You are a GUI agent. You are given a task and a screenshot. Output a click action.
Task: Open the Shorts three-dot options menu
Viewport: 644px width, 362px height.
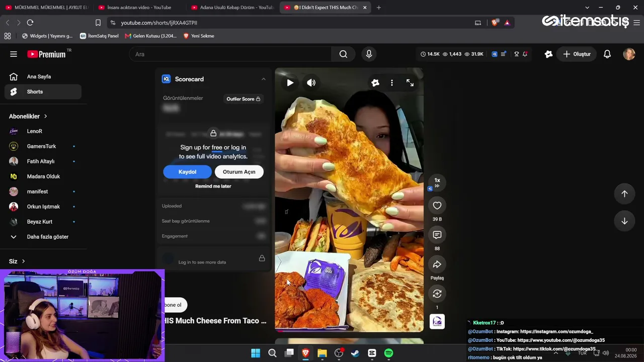coord(392,83)
